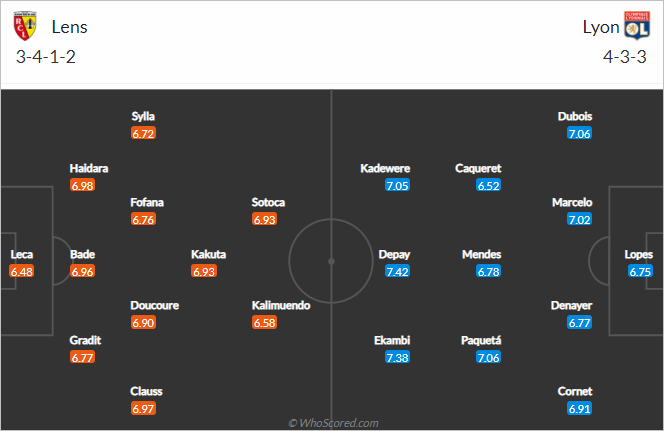Click Cornet's player name

click(575, 391)
